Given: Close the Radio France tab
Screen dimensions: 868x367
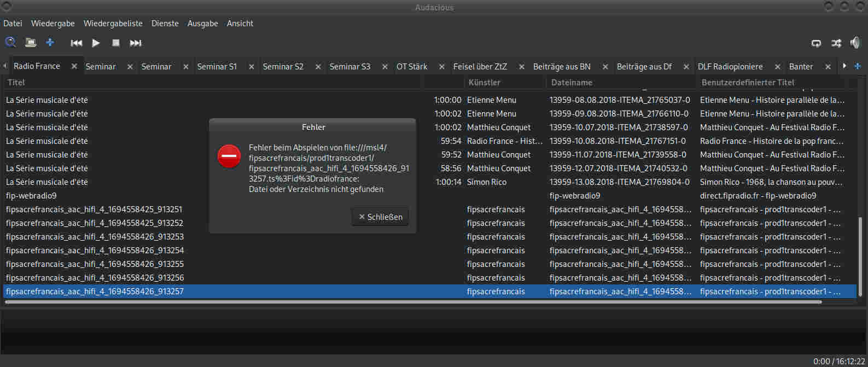Looking at the screenshot, I should click(x=74, y=66).
